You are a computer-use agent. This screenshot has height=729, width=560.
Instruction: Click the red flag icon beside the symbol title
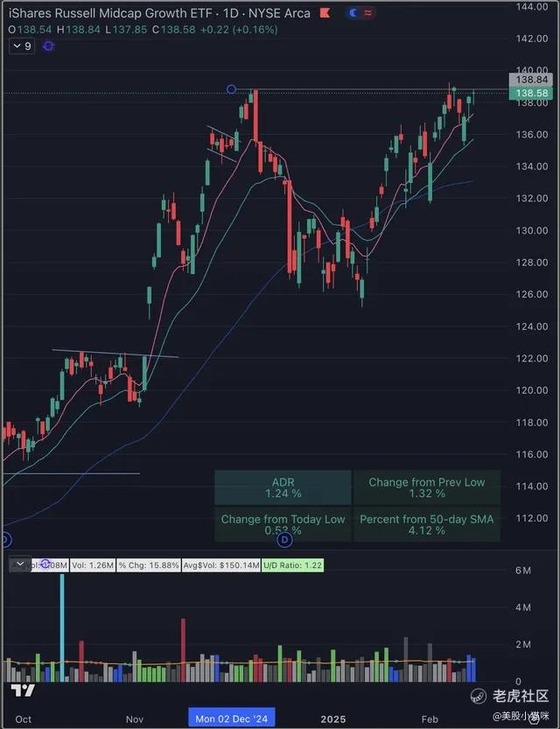[325, 13]
